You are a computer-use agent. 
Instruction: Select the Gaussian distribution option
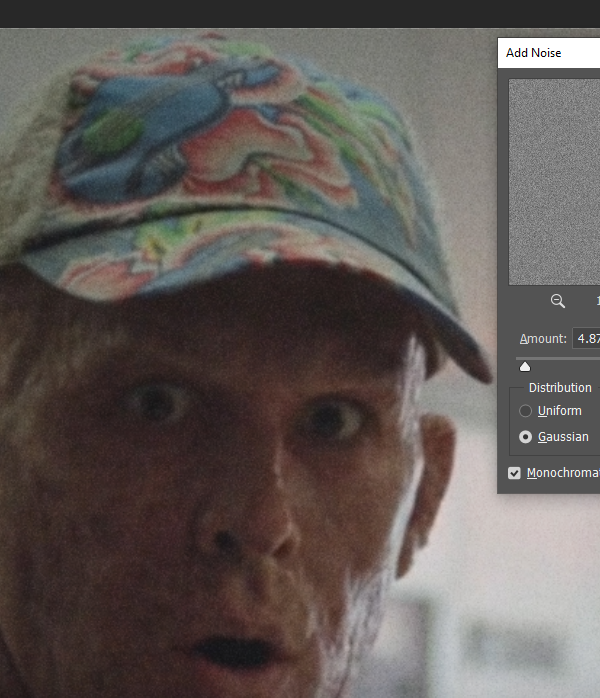[525, 437]
